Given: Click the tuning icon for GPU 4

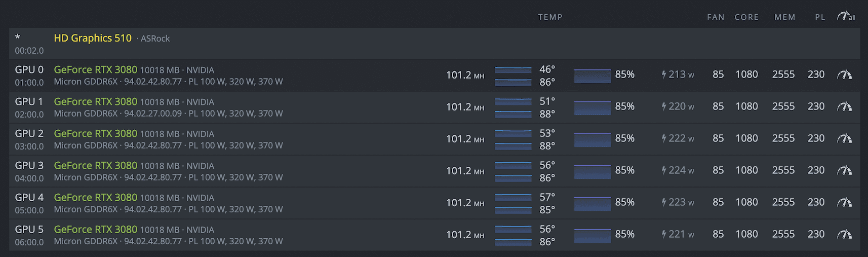Looking at the screenshot, I should coord(844,203).
